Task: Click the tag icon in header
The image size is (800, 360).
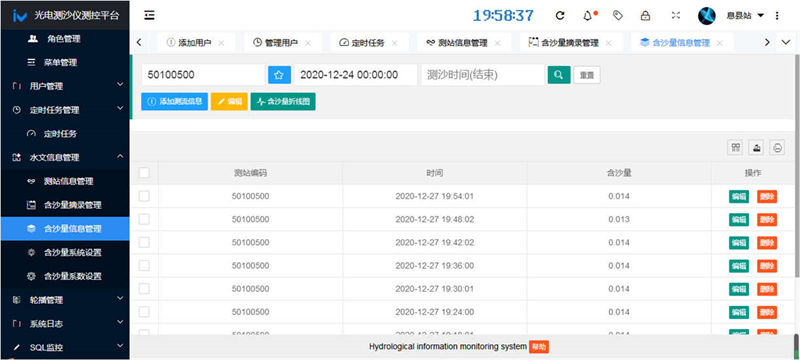Action: click(618, 16)
